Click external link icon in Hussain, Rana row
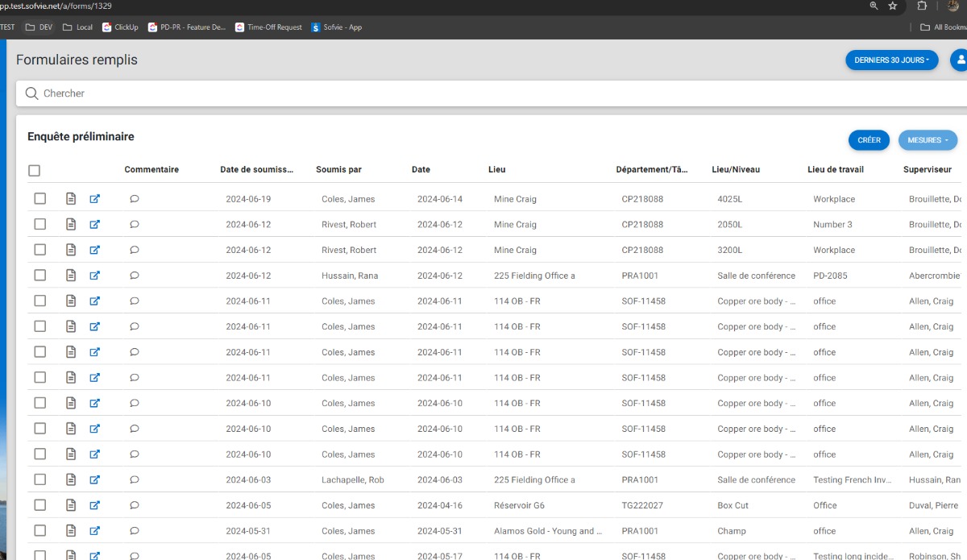 point(94,276)
